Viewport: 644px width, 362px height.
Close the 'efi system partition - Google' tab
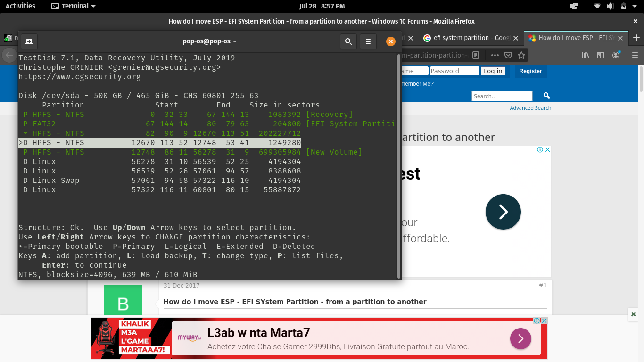pos(515,38)
